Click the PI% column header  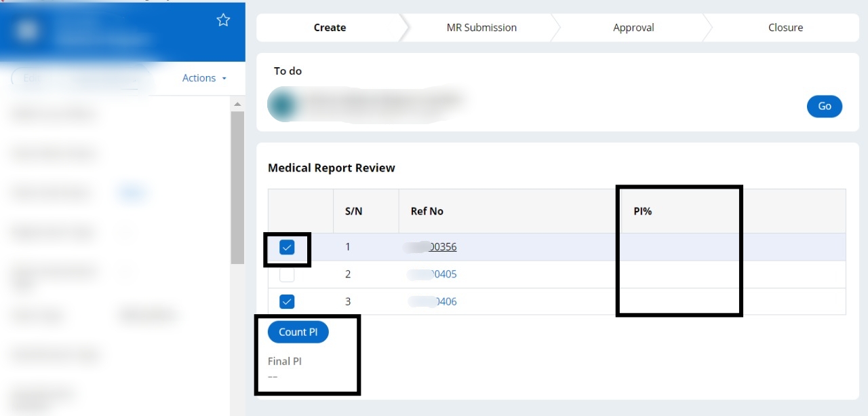(642, 211)
